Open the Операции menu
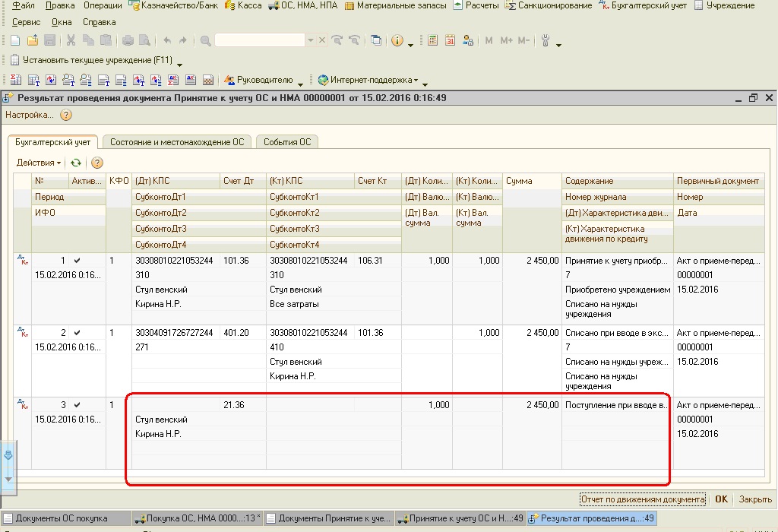778x532 pixels. [103, 5]
